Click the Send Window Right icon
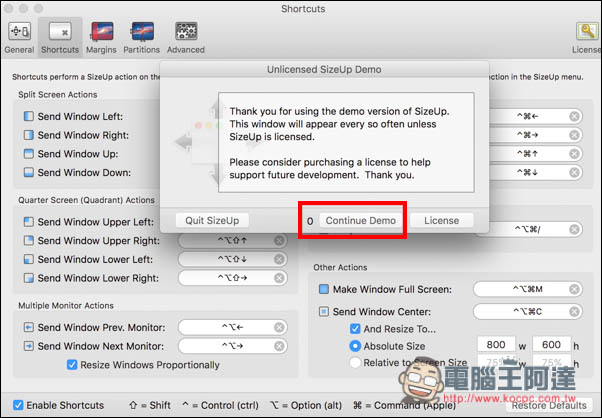Image resolution: width=602 pixels, height=418 pixels. pos(28,135)
